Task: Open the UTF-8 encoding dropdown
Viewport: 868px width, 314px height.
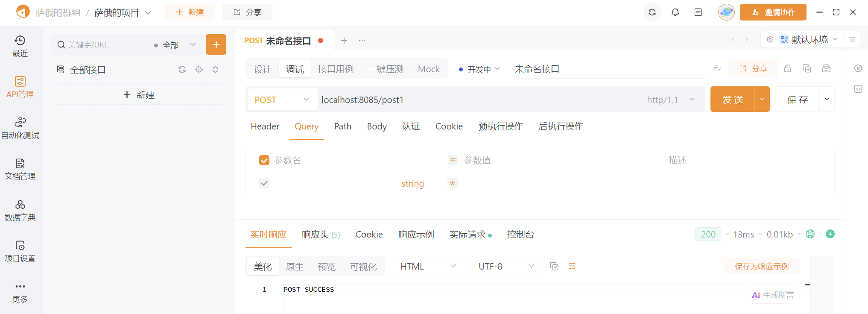Action: [x=506, y=266]
